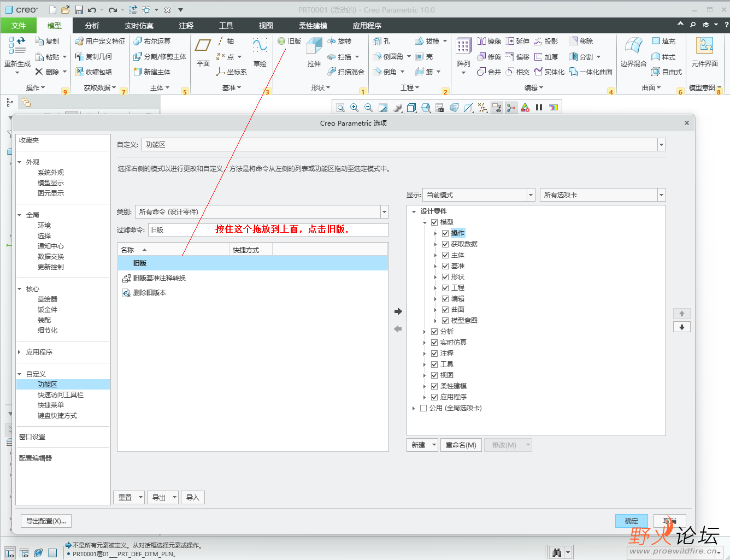This screenshot has width=730, height=560.
Task: Toggle the 实时仿真 tab checkbox
Action: tap(434, 343)
